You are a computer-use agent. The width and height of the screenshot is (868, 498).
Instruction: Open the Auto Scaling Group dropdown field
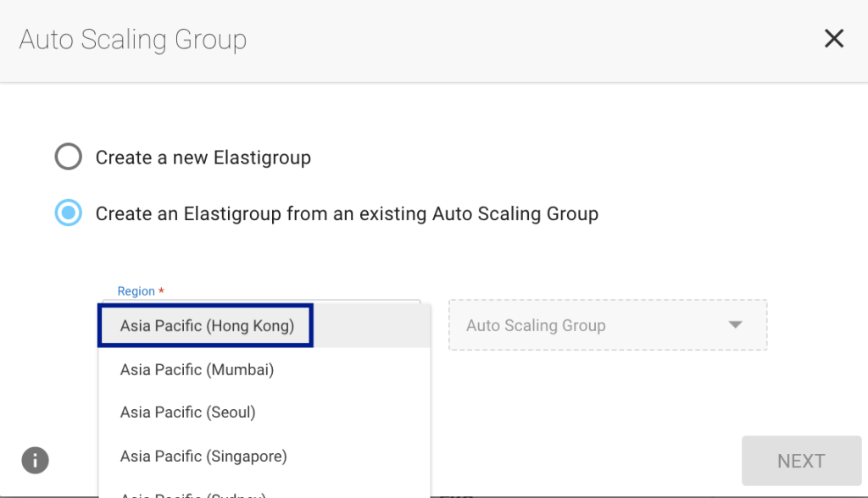coord(593,325)
